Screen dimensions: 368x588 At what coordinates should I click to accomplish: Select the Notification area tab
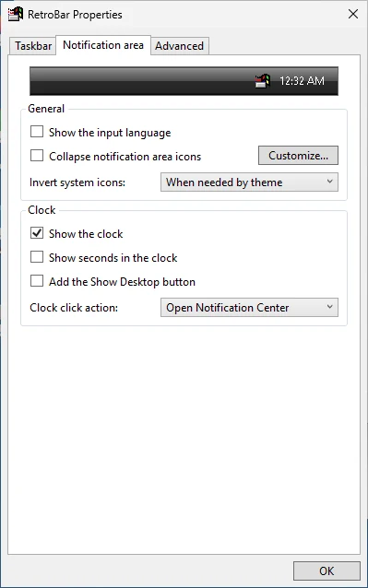103,45
